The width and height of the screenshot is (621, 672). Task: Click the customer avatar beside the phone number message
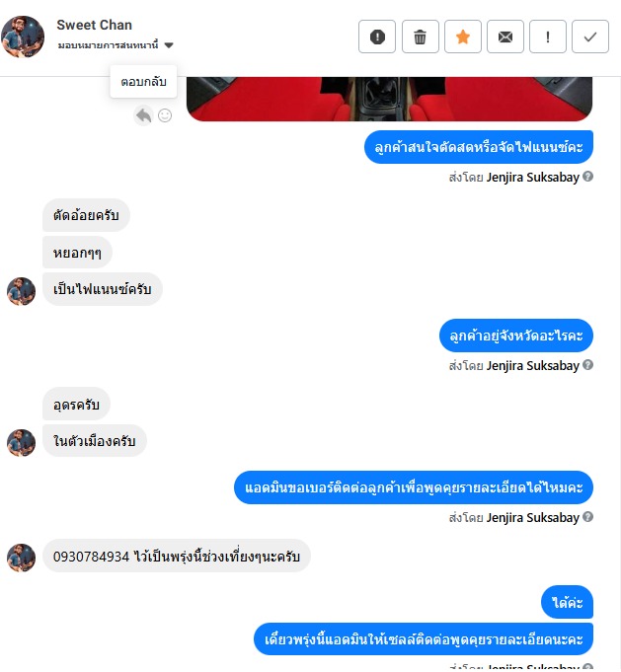[21, 558]
